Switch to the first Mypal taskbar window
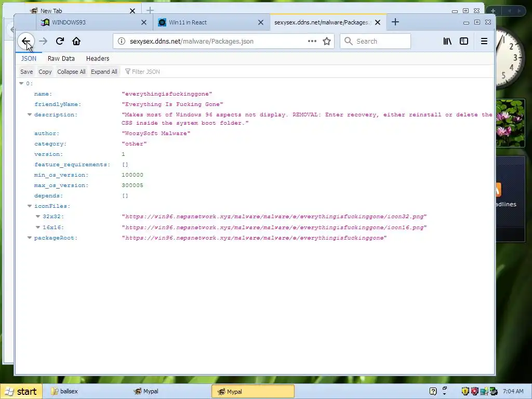Screen dimensions: 532x399 (x=146, y=392)
